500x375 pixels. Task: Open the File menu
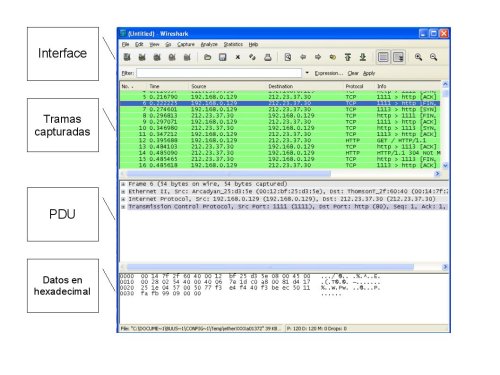point(125,44)
